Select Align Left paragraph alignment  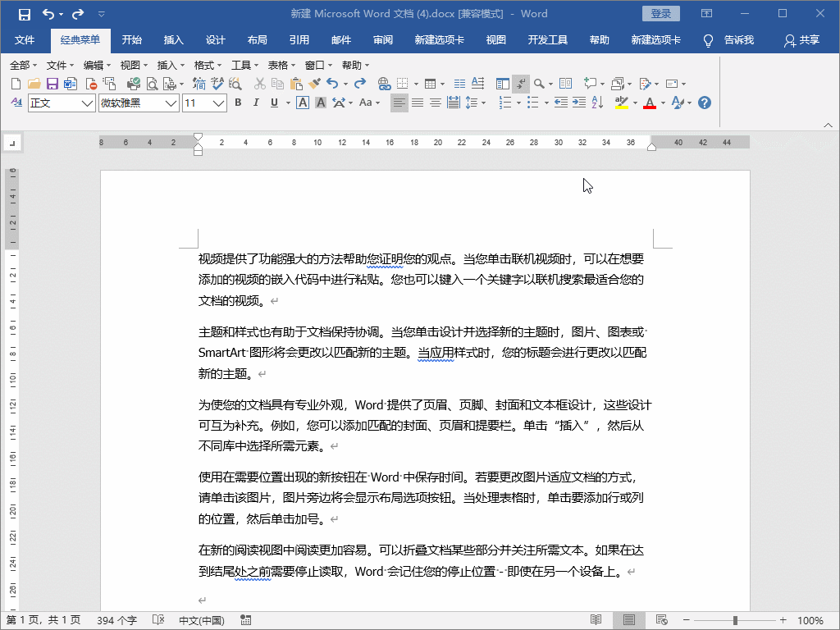[x=399, y=103]
